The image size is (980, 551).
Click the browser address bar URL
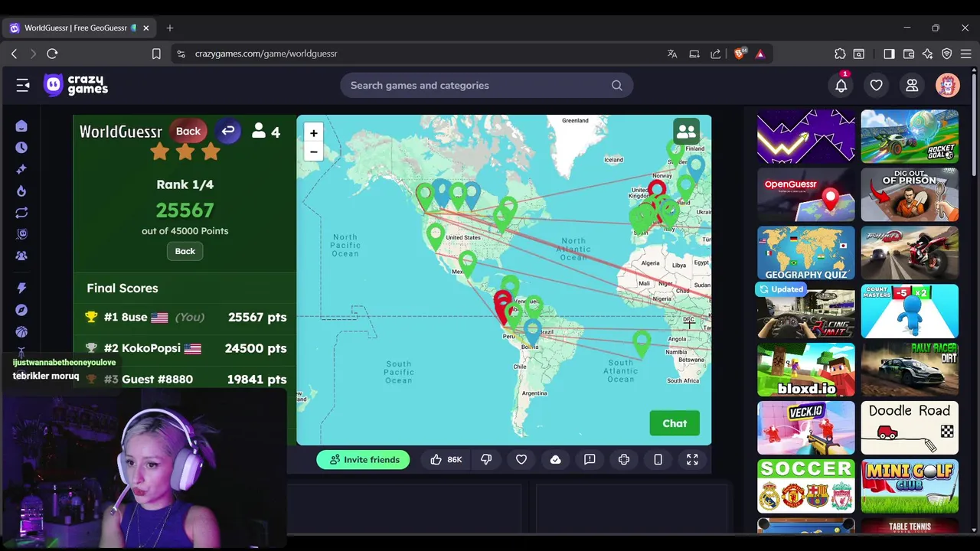click(266, 54)
